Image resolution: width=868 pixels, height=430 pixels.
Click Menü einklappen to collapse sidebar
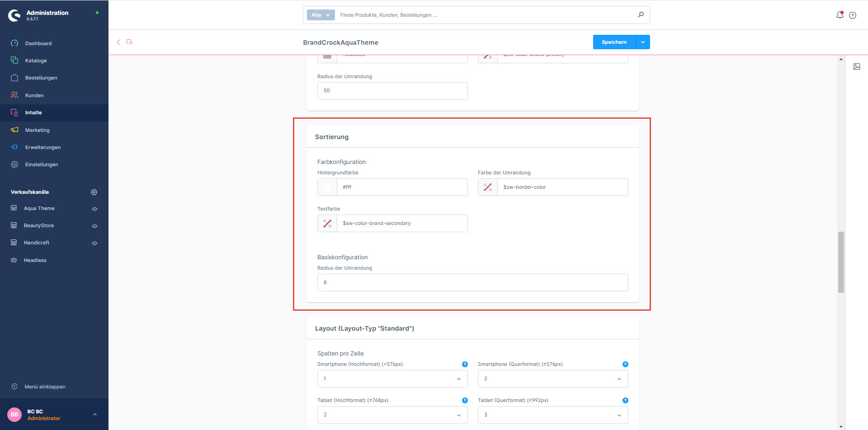click(x=45, y=387)
